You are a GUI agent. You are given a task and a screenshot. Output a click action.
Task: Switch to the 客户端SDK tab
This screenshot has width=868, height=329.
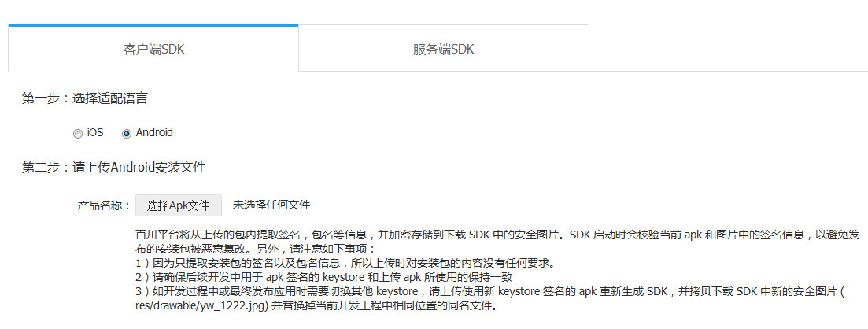click(153, 49)
